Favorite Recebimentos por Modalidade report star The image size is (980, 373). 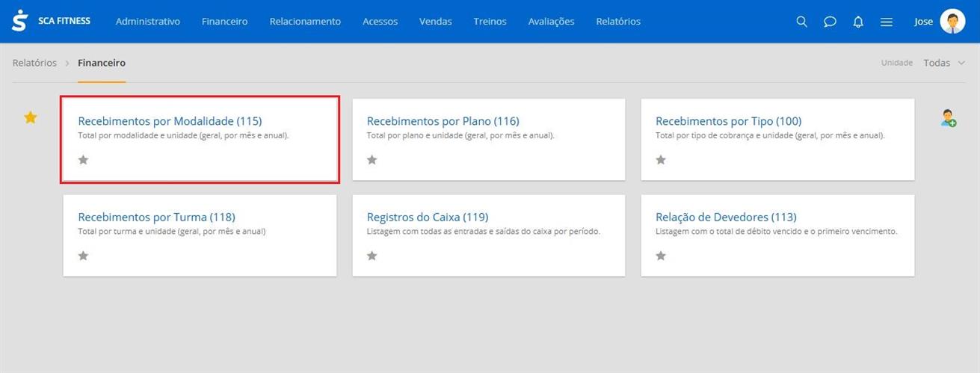pos(83,160)
